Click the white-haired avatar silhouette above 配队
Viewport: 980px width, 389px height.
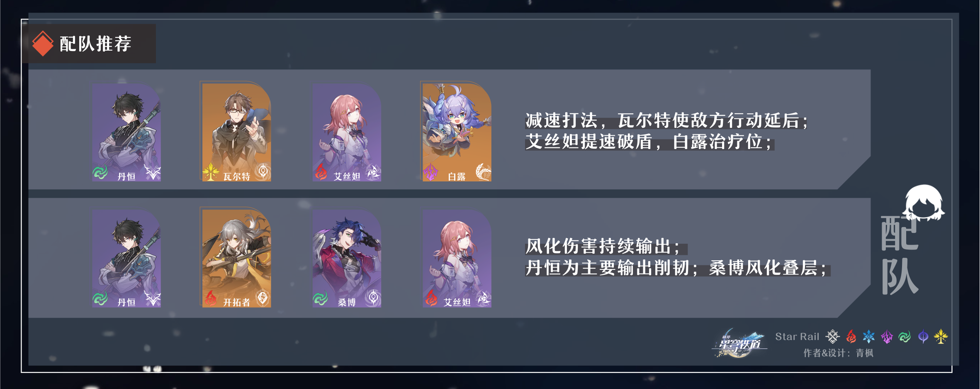[924, 203]
